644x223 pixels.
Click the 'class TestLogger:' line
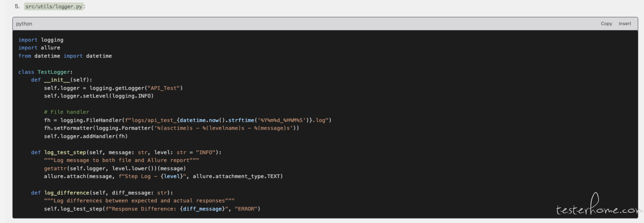click(x=45, y=72)
